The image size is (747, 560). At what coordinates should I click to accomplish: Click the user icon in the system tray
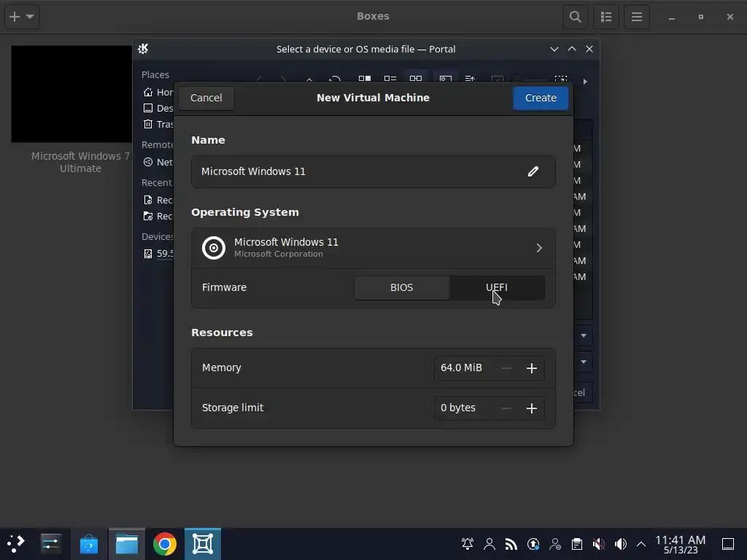pyautogui.click(x=489, y=544)
